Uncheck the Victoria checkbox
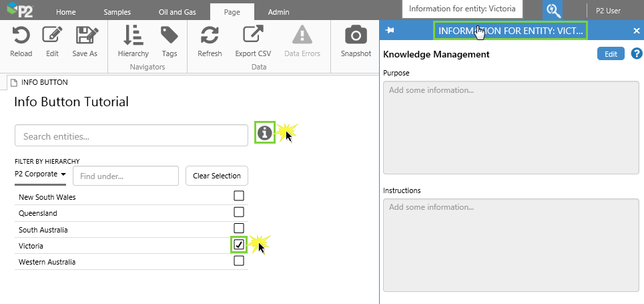Image resolution: width=644 pixels, height=304 pixels. 239,245
